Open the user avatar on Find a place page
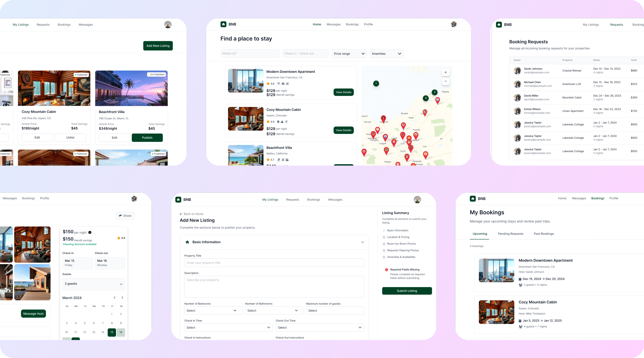644x358 pixels. (453, 24)
